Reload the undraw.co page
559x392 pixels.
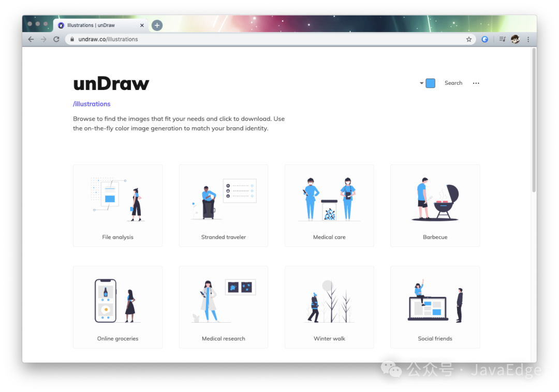click(x=56, y=39)
